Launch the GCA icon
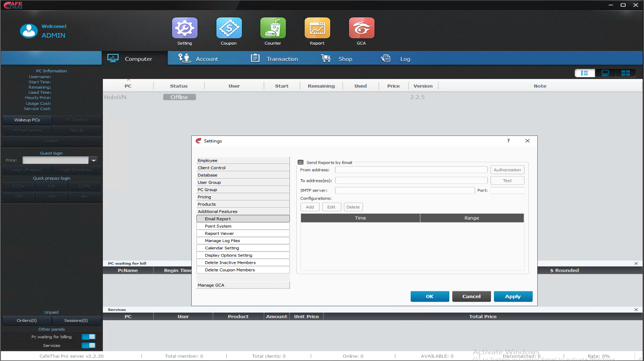This screenshot has width=644, height=361. 361,28
